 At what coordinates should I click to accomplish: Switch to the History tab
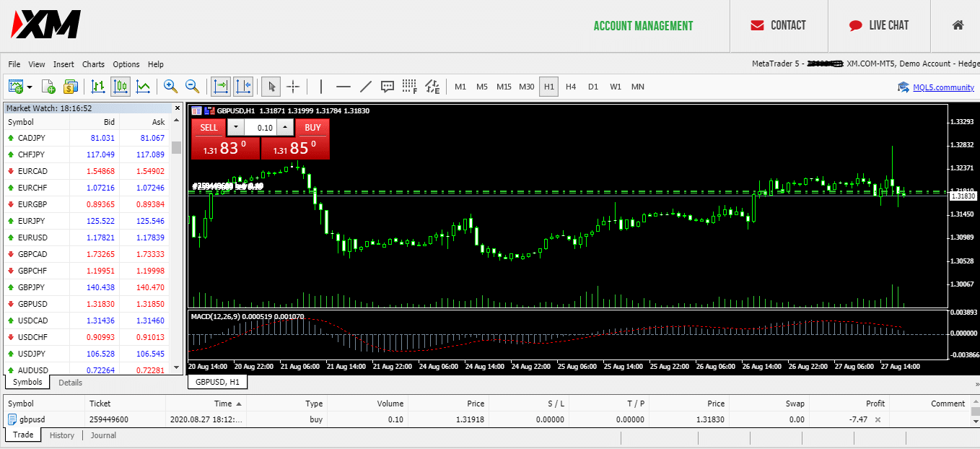pyautogui.click(x=62, y=435)
